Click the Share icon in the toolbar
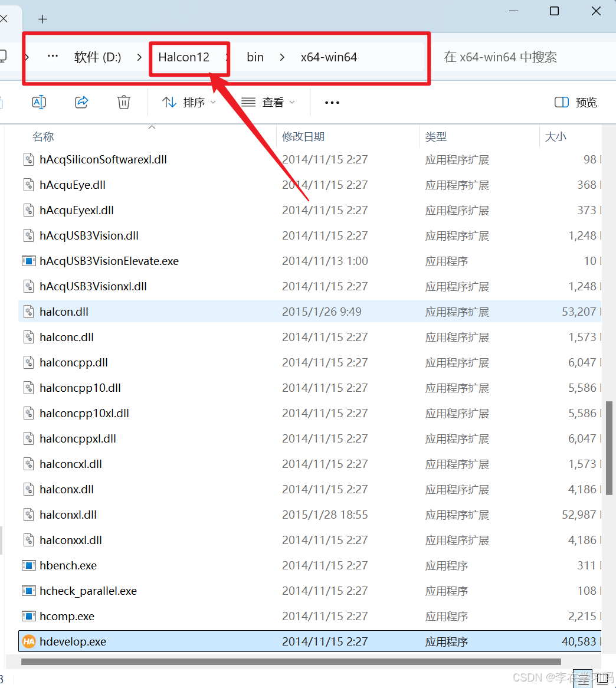The image size is (616, 688). point(81,102)
